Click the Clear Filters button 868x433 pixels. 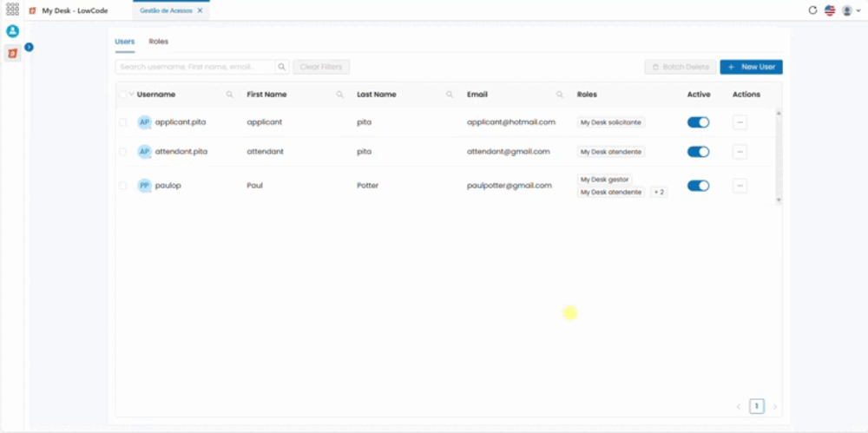tap(321, 67)
